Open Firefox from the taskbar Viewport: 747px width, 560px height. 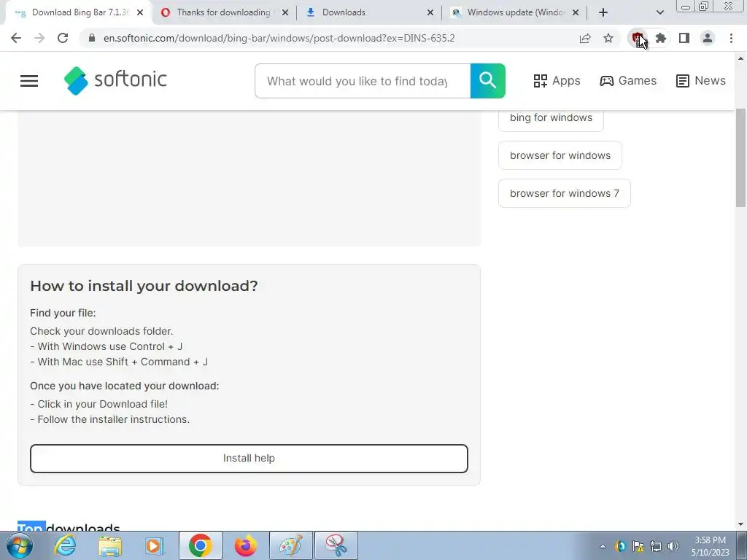pyautogui.click(x=245, y=545)
